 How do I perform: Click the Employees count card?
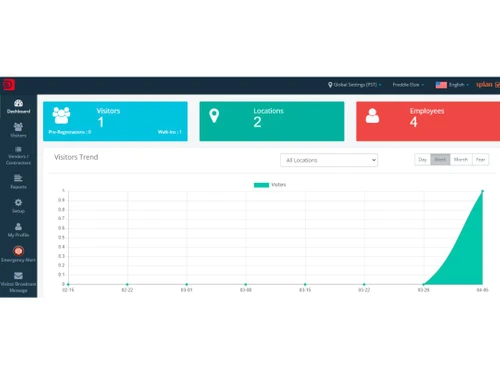tap(428, 121)
